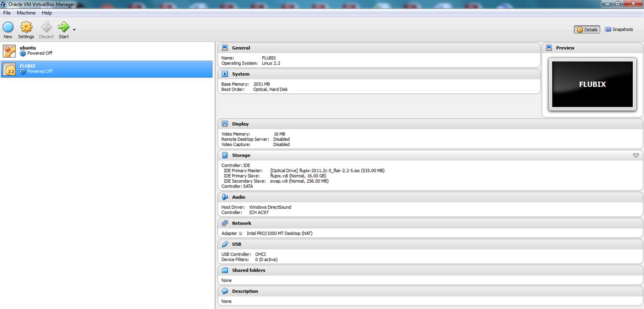Click the Name FLUBIX value in General
The width and height of the screenshot is (644, 309).
269,58
